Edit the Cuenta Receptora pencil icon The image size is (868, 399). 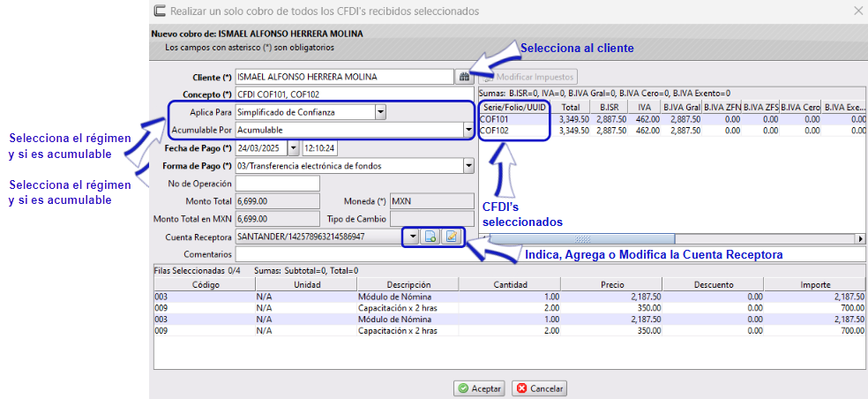[x=451, y=237]
